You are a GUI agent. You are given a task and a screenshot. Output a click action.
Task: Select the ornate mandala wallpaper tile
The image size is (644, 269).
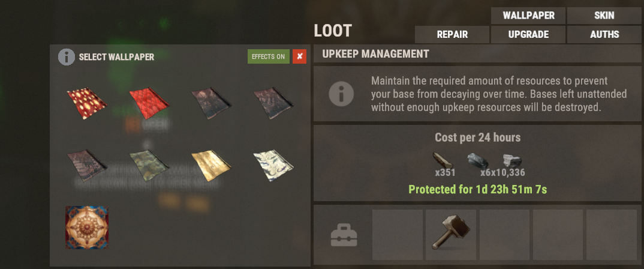87,228
